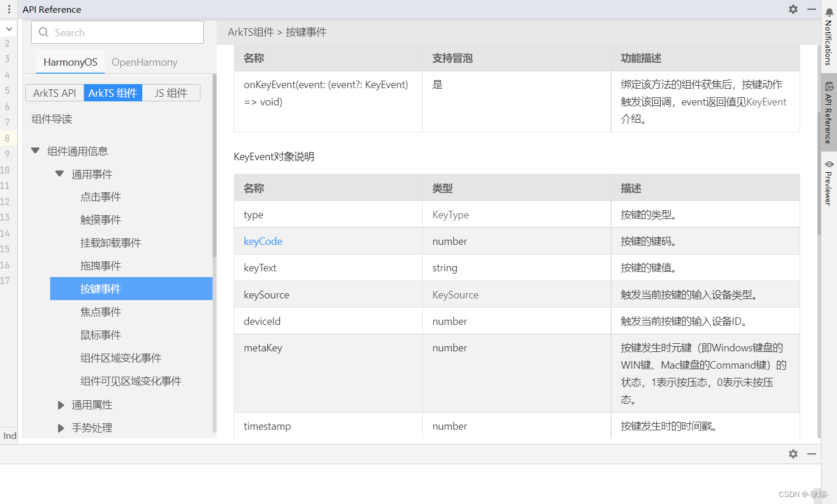This screenshot has height=504, width=837.
Task: Click line number 17 in editor gutter
Action: 5,281
